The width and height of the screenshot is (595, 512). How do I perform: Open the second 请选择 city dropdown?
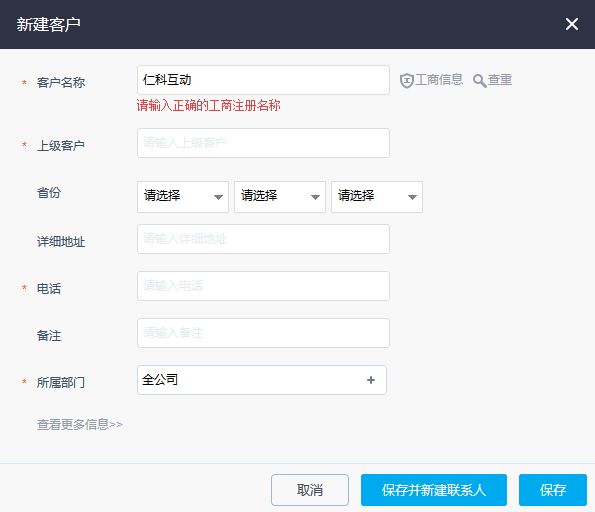point(280,197)
